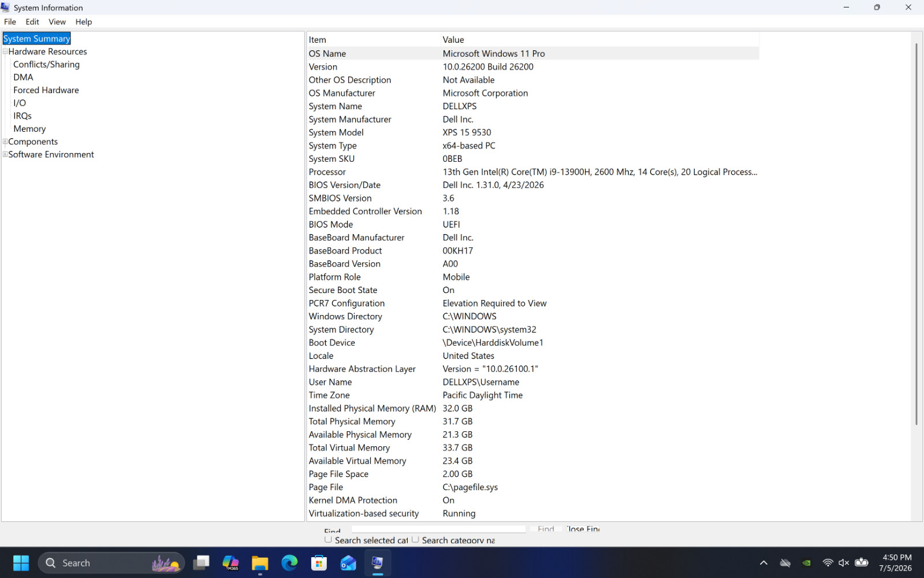Select Software Environment tree label
Viewport: 924px width, 578px height.
pyautogui.click(x=51, y=154)
